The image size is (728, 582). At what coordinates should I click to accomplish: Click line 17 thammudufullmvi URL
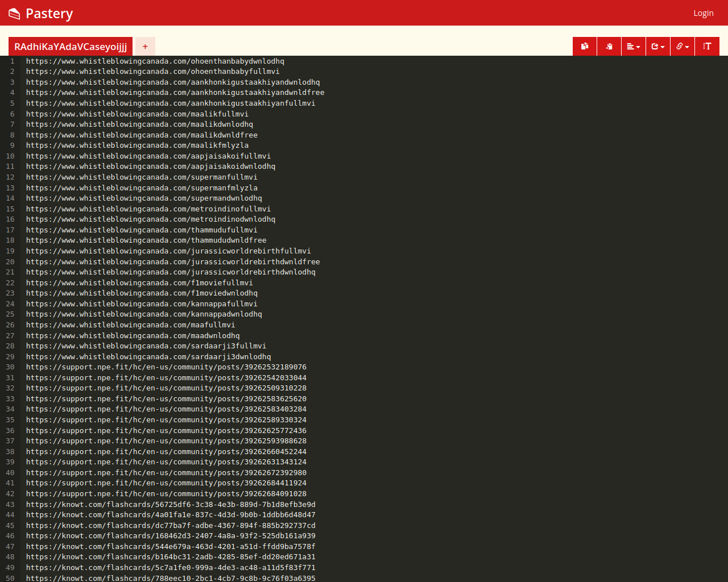[x=142, y=230]
